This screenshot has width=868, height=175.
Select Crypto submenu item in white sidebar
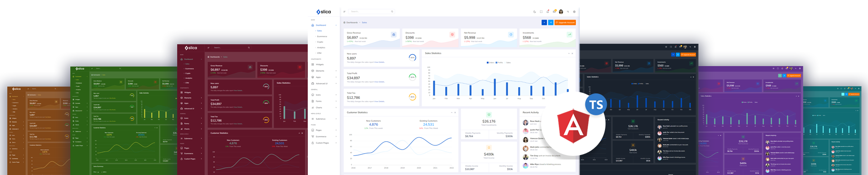pyautogui.click(x=320, y=42)
